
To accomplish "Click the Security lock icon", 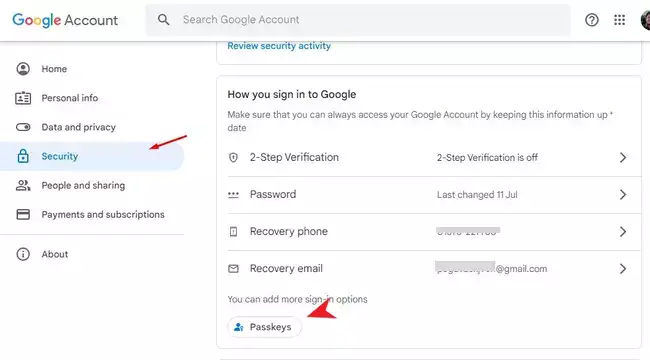I will coord(23,156).
